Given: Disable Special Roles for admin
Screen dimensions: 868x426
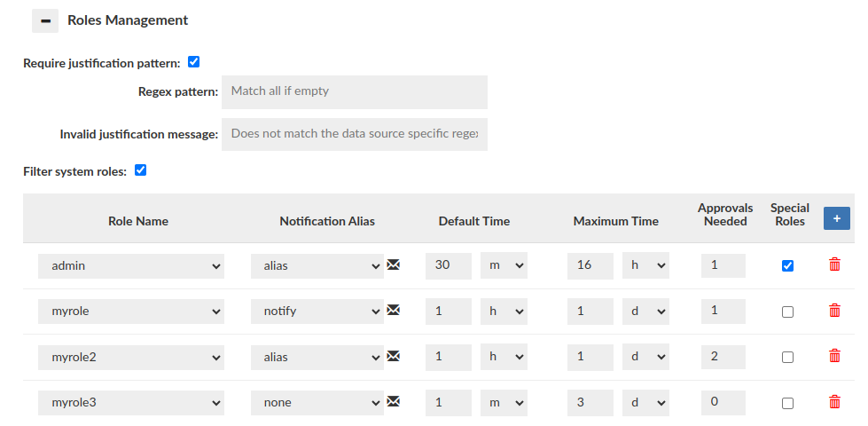Looking at the screenshot, I should [788, 265].
